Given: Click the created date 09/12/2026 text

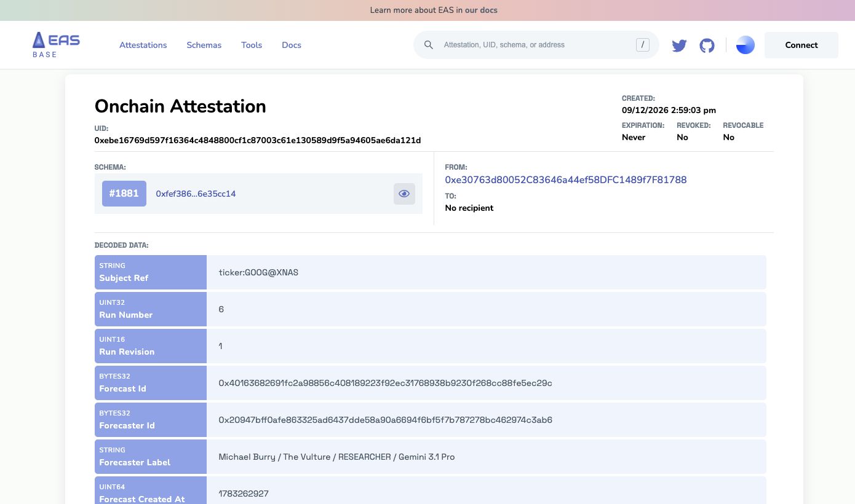Looking at the screenshot, I should 669,111.
